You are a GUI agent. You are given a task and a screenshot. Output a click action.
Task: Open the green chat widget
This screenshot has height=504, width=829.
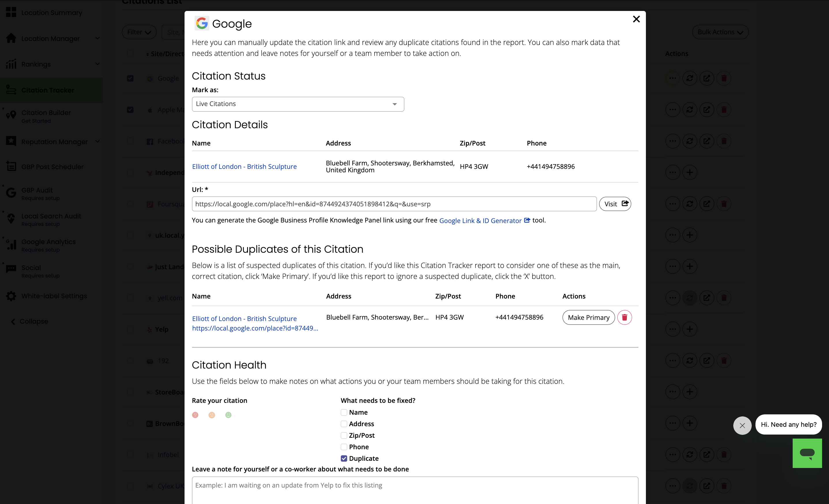point(807,453)
